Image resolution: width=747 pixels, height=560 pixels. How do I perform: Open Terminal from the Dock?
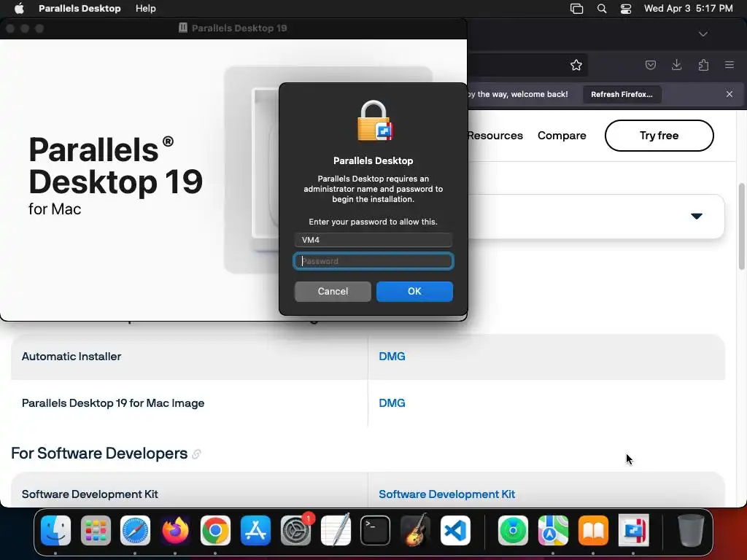(x=376, y=530)
